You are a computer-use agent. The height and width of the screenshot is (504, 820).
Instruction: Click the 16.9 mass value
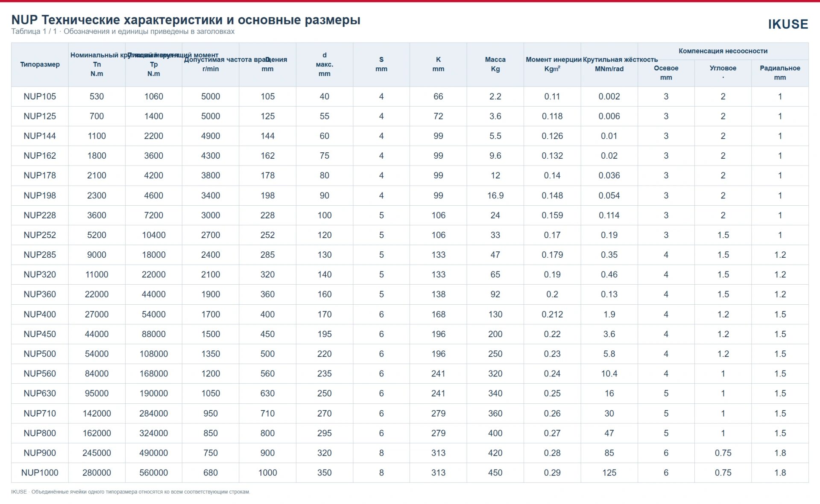tap(495, 195)
